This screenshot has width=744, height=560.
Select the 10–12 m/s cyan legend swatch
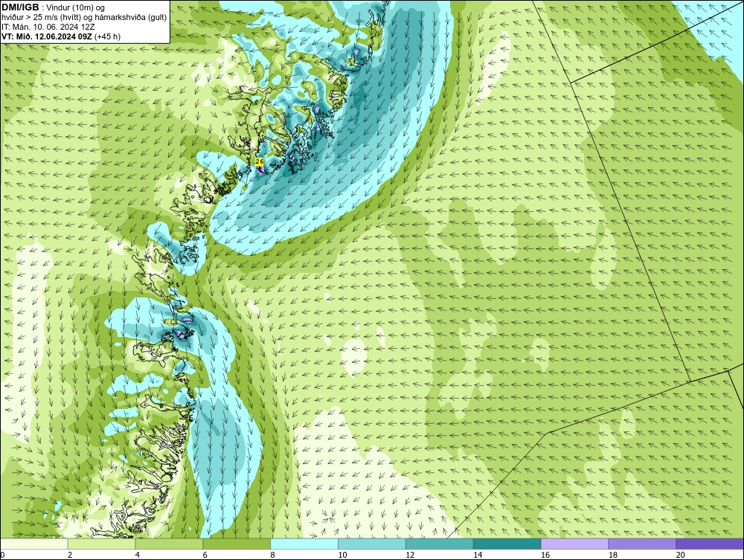372,544
